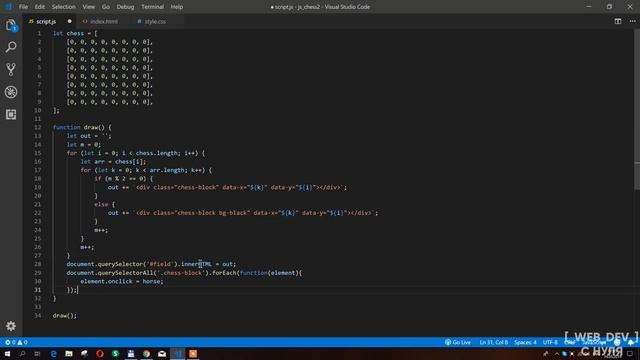Show hidden system tray icons

pos(556,353)
